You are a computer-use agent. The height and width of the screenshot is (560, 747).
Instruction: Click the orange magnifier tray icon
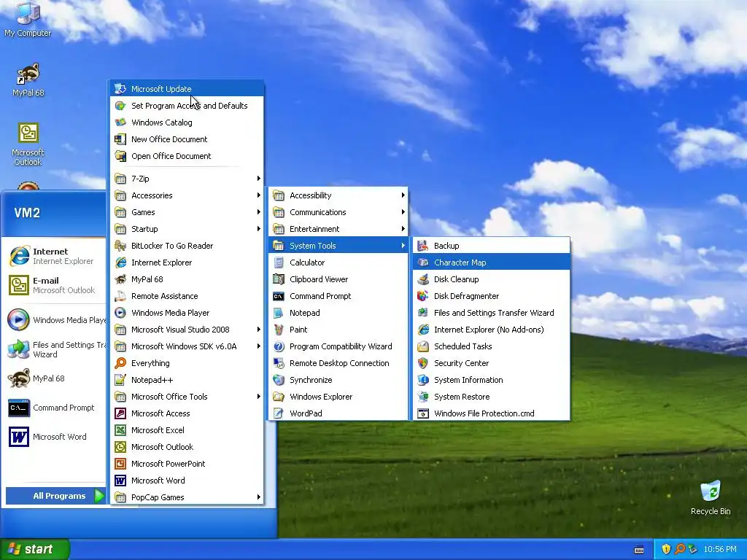coord(680,549)
